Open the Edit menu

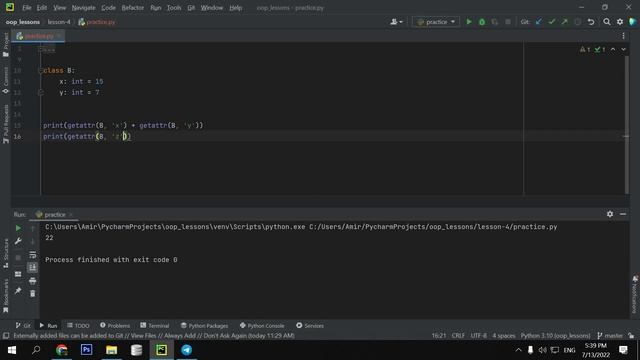point(42,8)
